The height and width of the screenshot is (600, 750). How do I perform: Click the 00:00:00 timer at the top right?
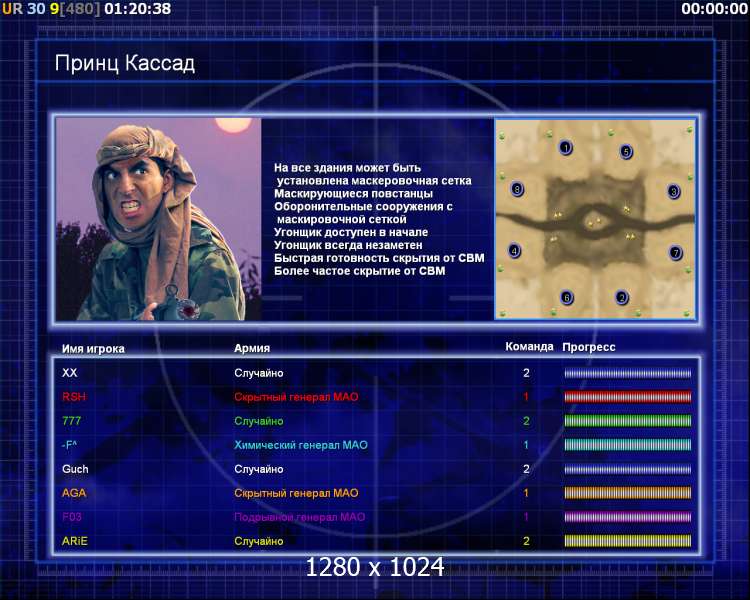pyautogui.click(x=714, y=9)
